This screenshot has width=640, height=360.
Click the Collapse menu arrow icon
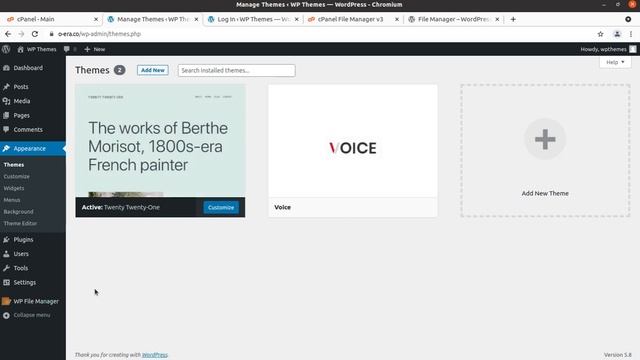(x=6, y=315)
